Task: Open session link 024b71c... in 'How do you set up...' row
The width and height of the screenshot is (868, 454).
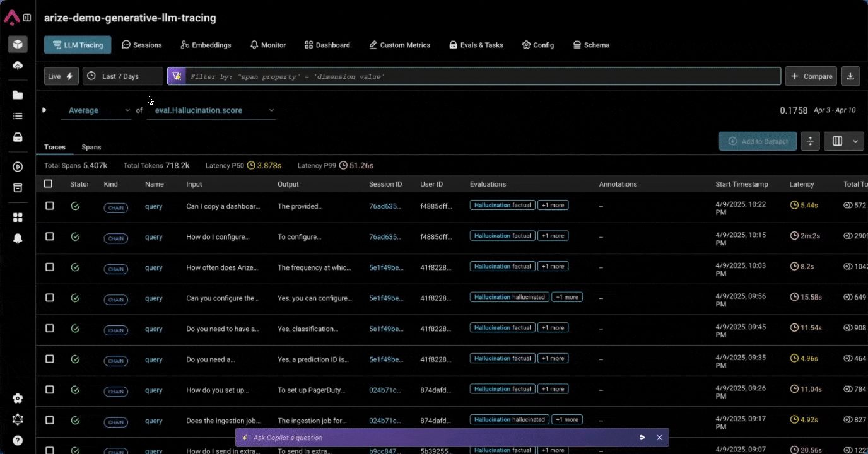Action: pyautogui.click(x=385, y=390)
